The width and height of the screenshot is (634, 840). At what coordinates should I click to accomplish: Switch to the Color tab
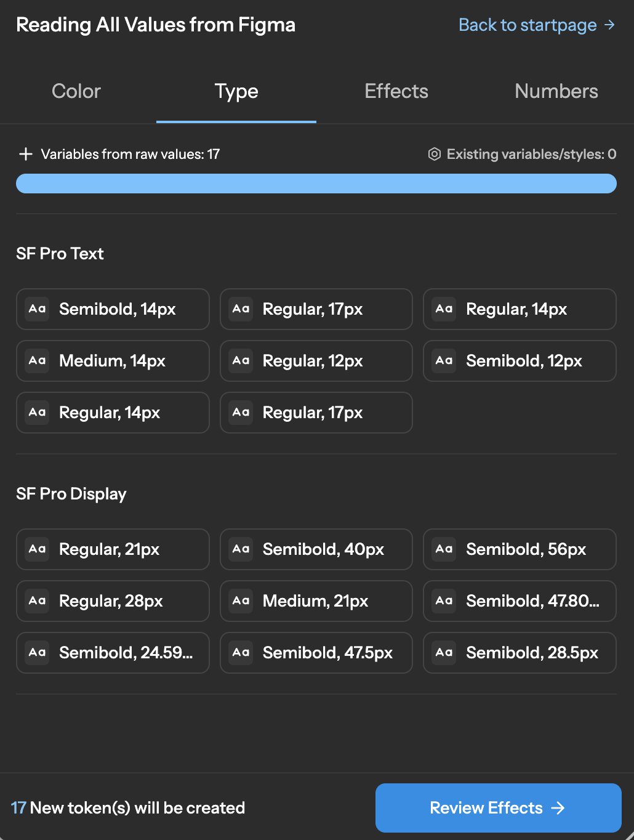point(76,91)
